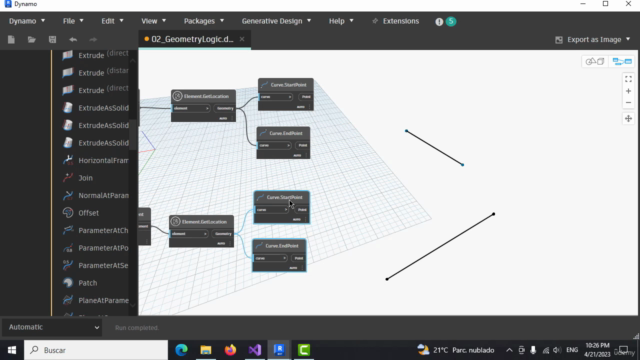Select the lower Element.GetLocation node header
This screenshot has width=640, height=360.
(201, 222)
